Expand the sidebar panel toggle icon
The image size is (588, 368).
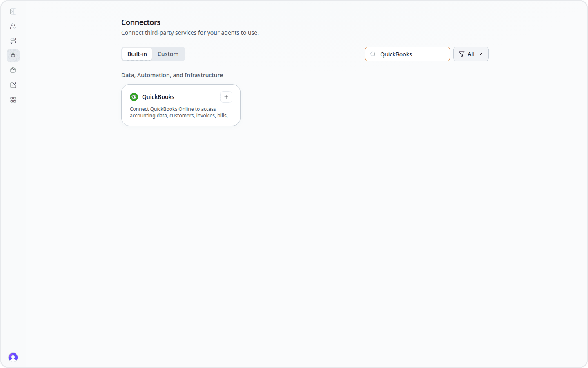(13, 11)
